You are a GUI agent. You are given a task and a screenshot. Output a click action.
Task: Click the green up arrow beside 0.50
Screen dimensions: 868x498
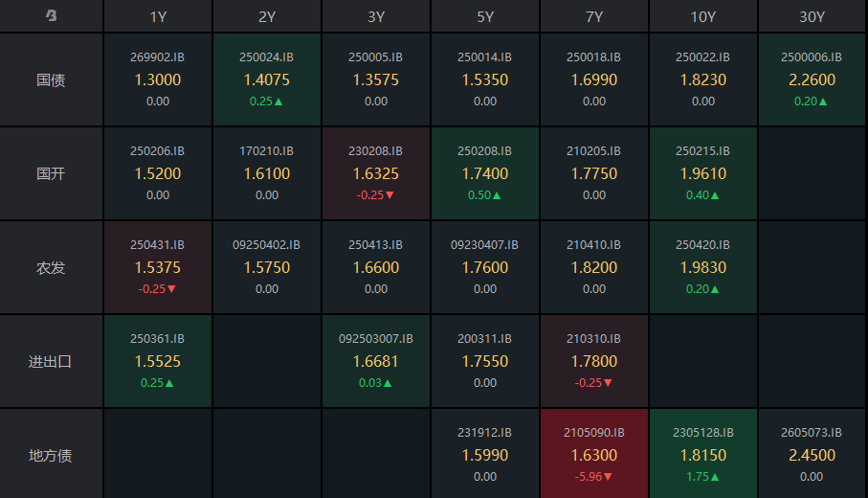pyautogui.click(x=497, y=194)
